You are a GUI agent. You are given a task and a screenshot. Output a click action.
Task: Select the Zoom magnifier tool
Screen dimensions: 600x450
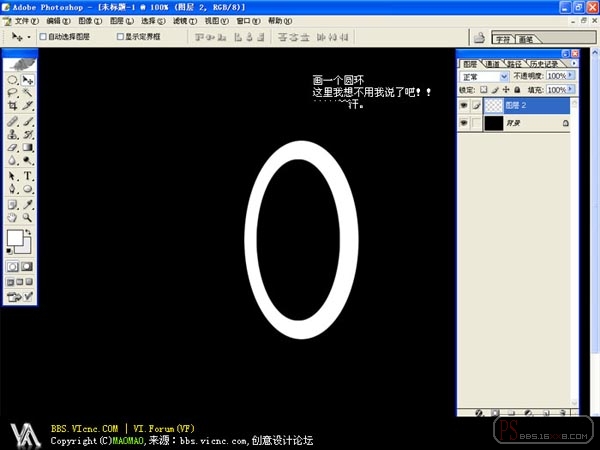(x=27, y=218)
